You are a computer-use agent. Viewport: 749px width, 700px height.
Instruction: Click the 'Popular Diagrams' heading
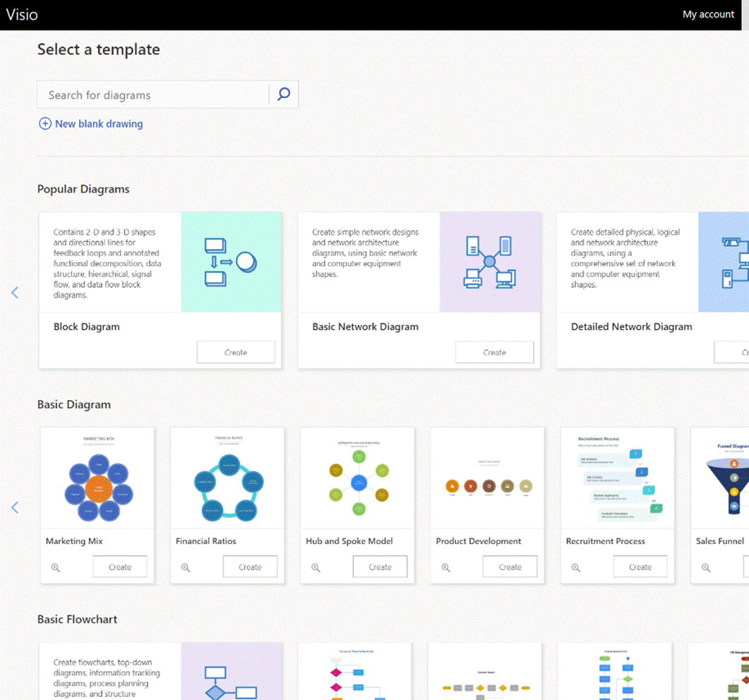tap(83, 189)
